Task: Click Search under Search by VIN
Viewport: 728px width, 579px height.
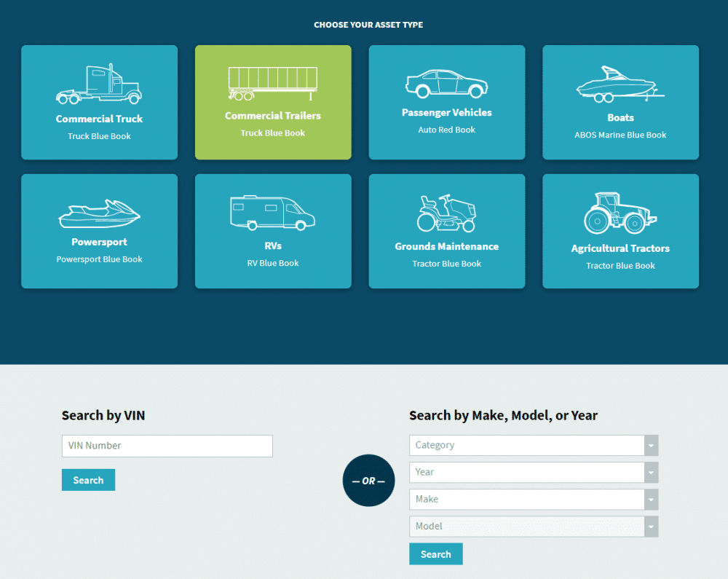Action: pyautogui.click(x=88, y=479)
